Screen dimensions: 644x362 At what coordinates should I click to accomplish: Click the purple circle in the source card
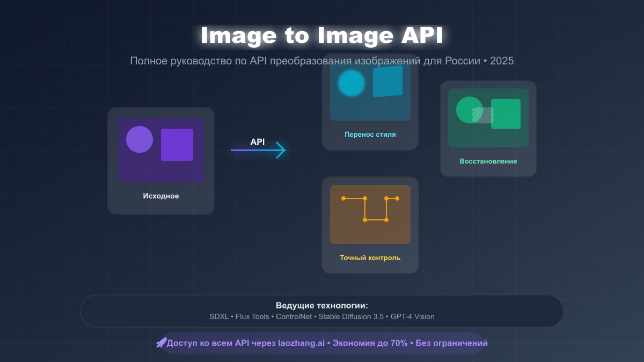click(140, 139)
